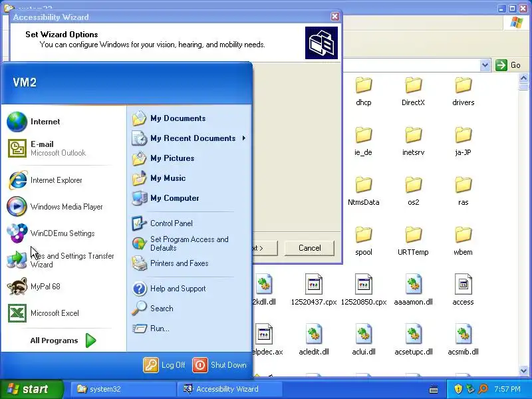Select acledit.dll file
This screenshot has height=399, width=532.
pos(314,339)
